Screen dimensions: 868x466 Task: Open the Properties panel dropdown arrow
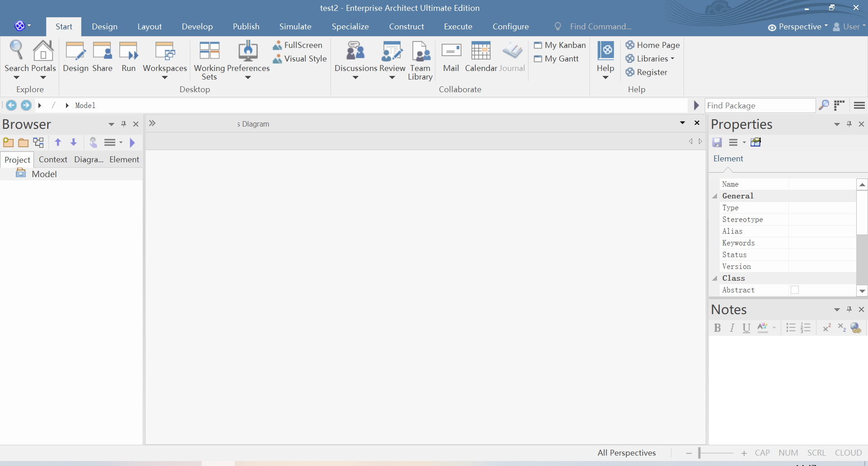(837, 124)
